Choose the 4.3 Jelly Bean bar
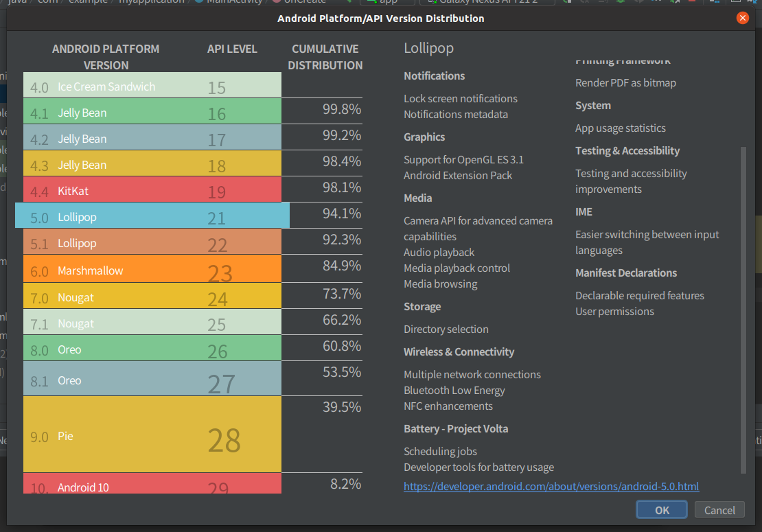 [152, 163]
